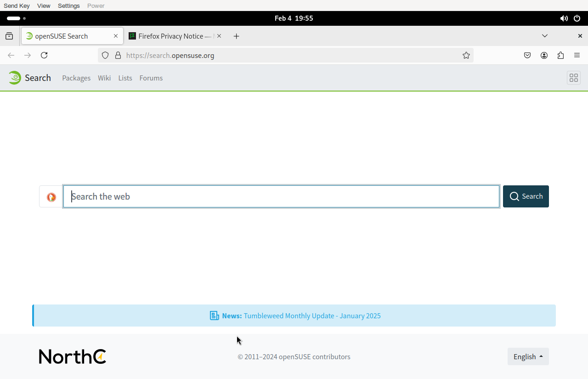588x379 pixels.
Task: Open the Power menu
Action: click(96, 6)
